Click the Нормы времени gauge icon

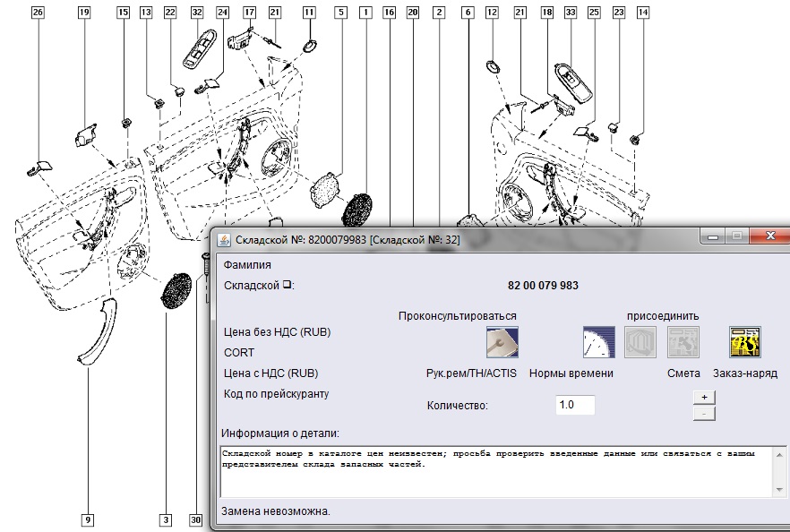pos(597,341)
